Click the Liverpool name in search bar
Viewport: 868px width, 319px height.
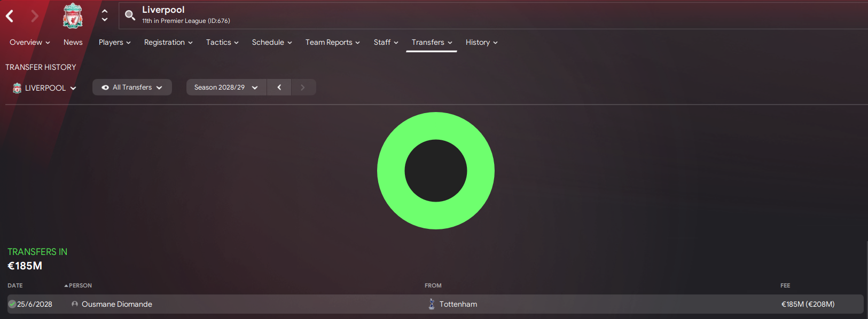tap(163, 10)
